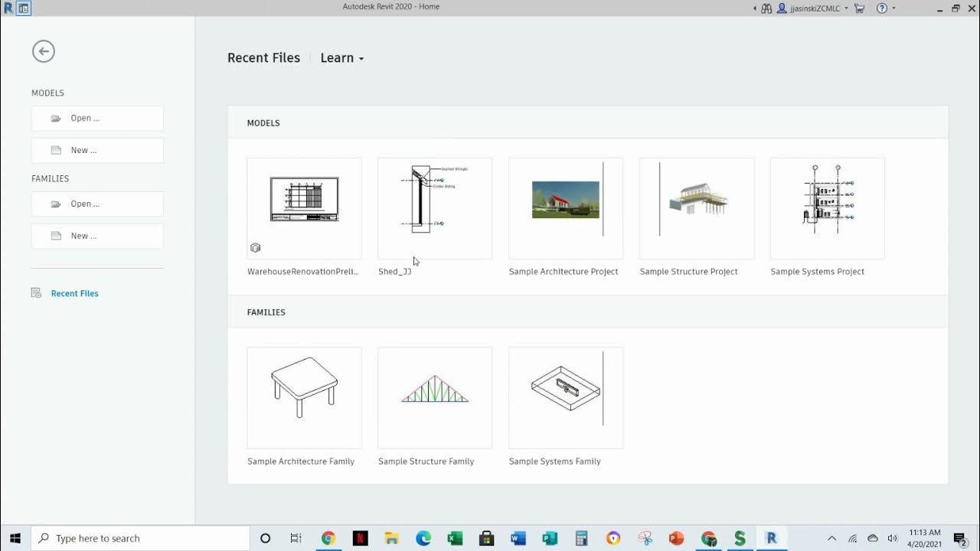Launch Netflix from the taskbar

coord(360,538)
